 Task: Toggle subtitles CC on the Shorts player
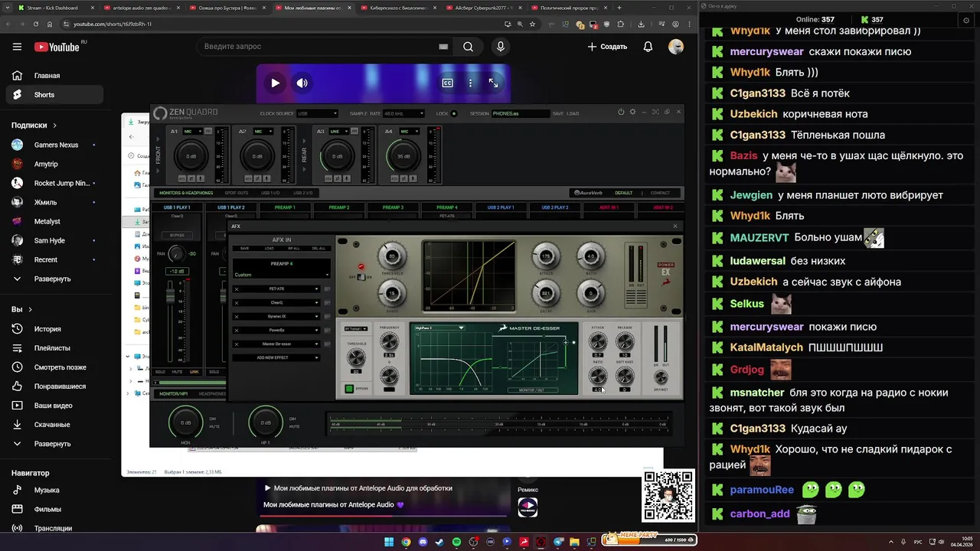447,83
